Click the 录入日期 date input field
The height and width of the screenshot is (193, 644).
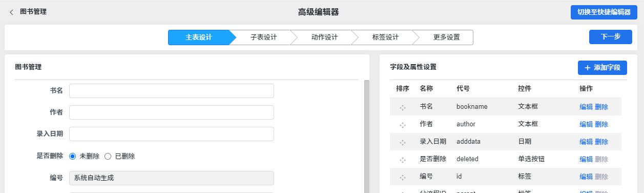pos(172,134)
